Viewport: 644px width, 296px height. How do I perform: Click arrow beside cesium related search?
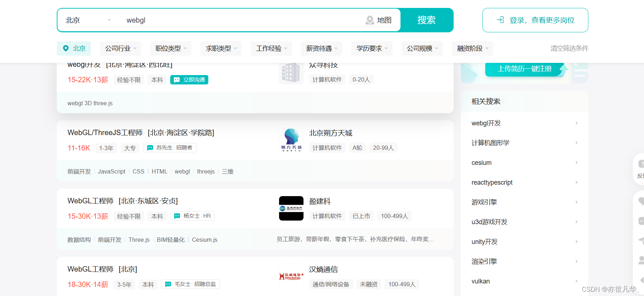(576, 163)
